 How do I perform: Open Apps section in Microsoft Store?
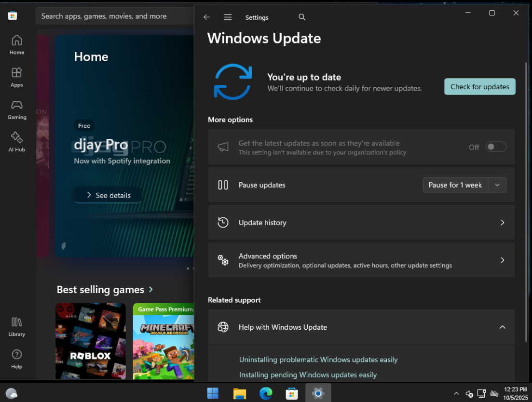pyautogui.click(x=16, y=77)
